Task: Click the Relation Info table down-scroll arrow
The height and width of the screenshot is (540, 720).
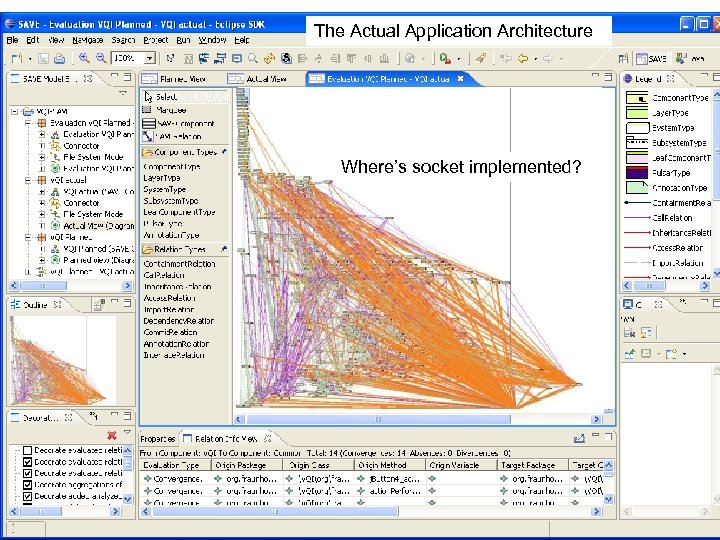Action: [x=608, y=499]
